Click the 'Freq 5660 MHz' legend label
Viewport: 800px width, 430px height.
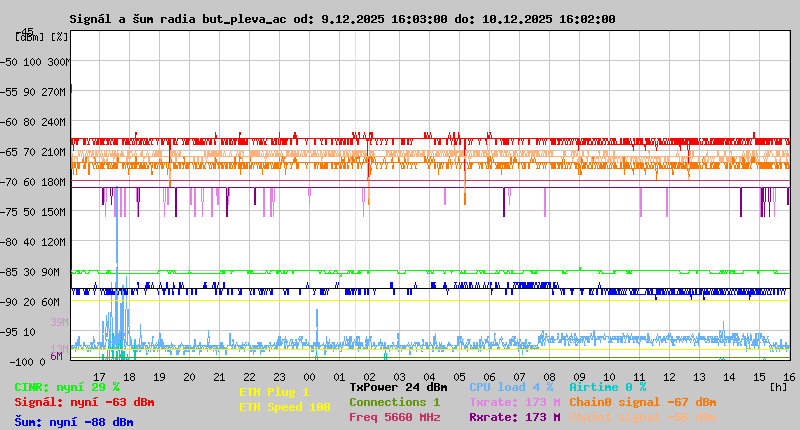click(394, 417)
